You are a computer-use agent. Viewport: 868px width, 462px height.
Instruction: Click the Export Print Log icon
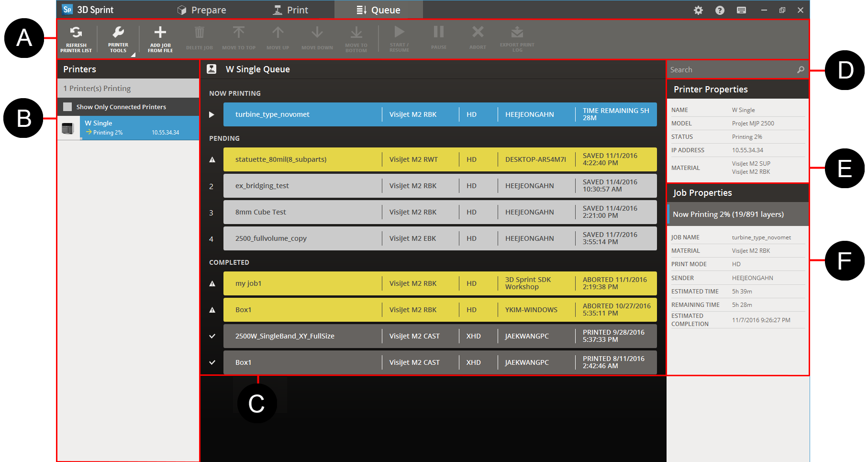point(517,32)
